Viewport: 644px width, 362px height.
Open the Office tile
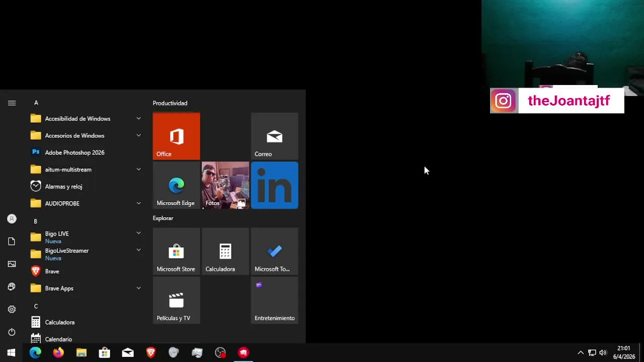point(176,136)
